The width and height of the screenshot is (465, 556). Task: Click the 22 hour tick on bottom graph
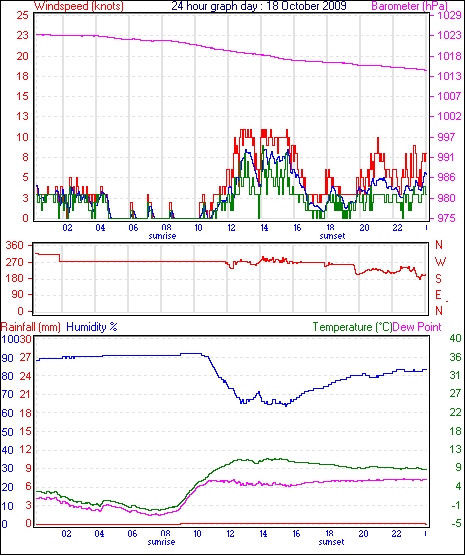point(396,533)
